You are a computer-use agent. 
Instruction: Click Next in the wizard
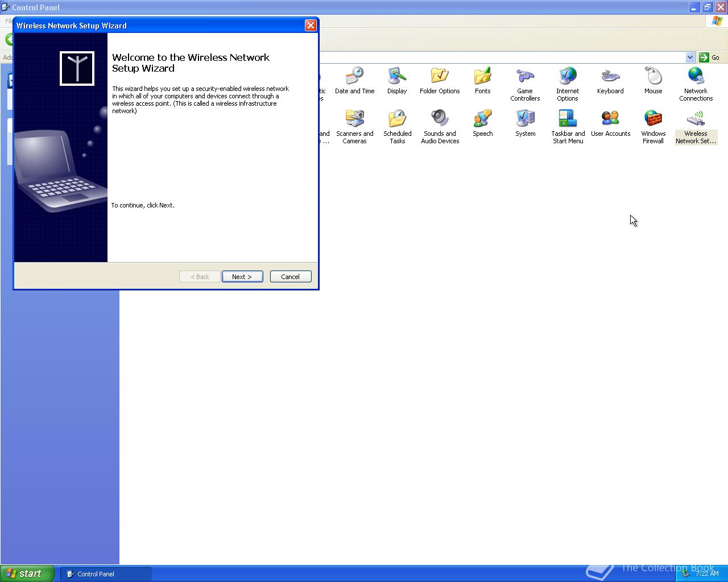[242, 277]
